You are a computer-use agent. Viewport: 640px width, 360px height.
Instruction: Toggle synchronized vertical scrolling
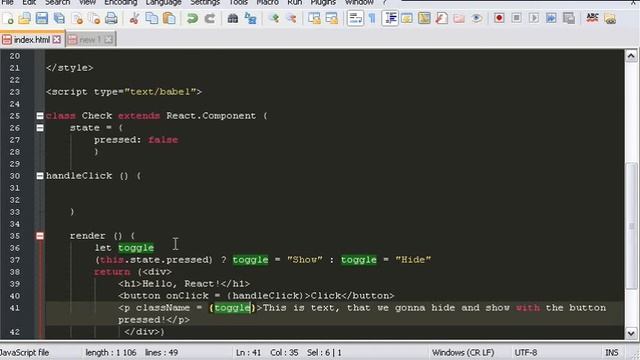click(x=314, y=18)
